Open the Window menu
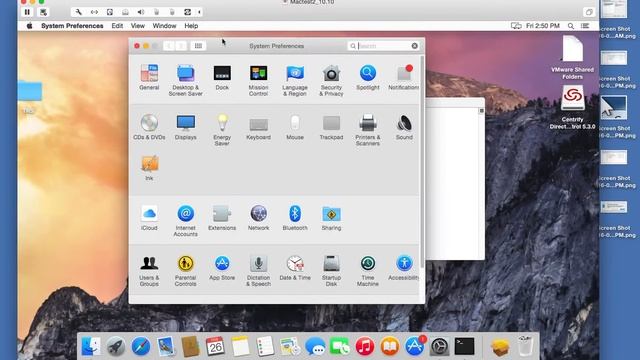This screenshot has height=360, width=640. (164, 26)
